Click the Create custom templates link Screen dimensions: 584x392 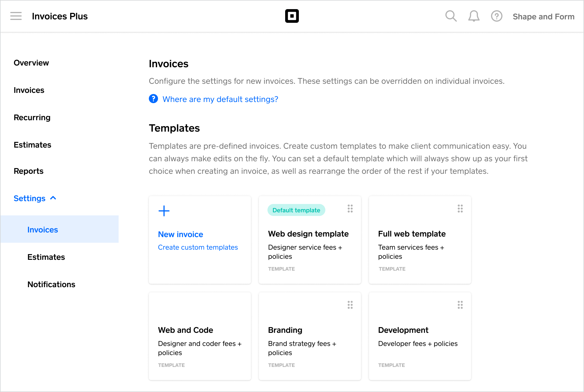tap(198, 247)
